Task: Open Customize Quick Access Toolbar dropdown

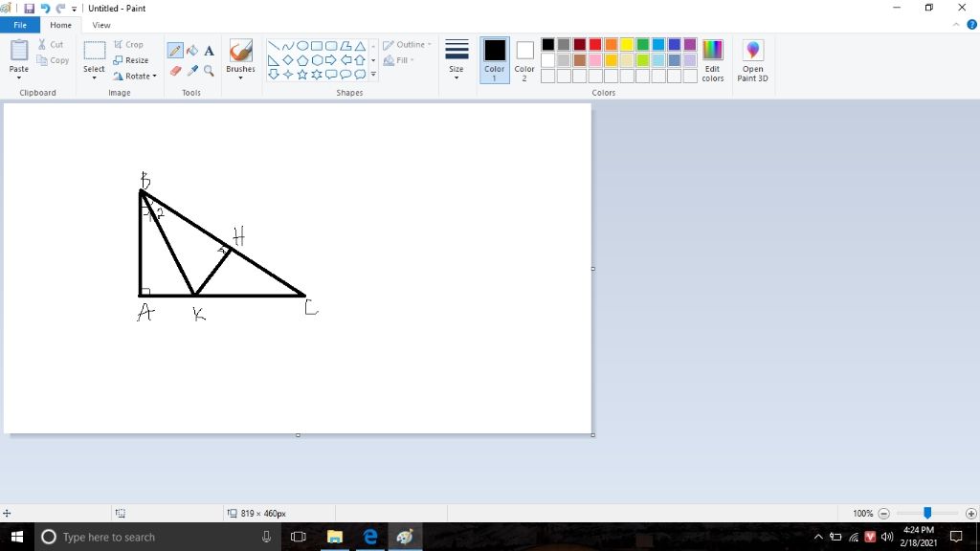Action: coord(74,9)
